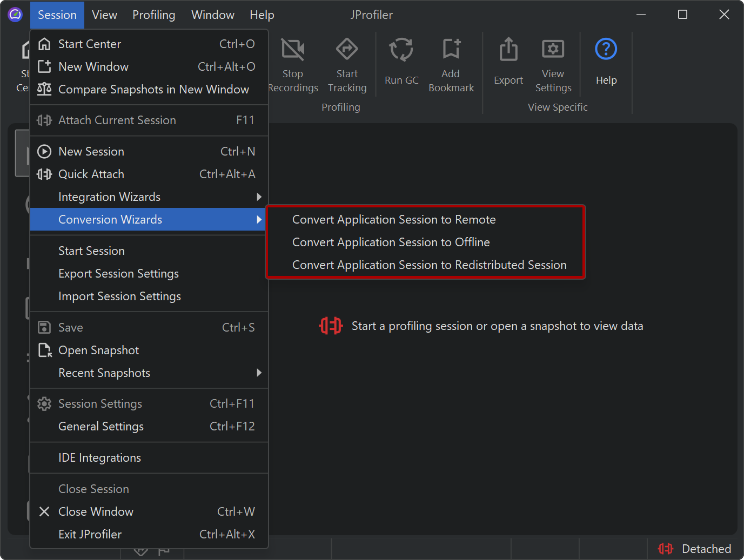
Task: Open General Settings from the Session menu
Action: [x=101, y=427]
